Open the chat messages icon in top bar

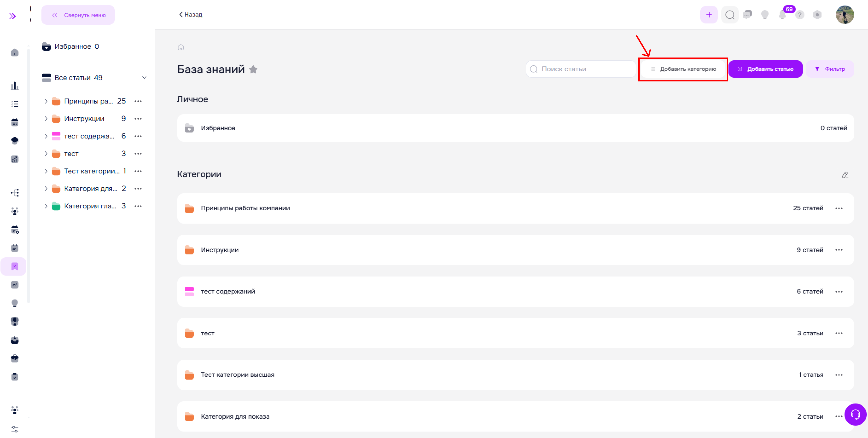point(747,15)
